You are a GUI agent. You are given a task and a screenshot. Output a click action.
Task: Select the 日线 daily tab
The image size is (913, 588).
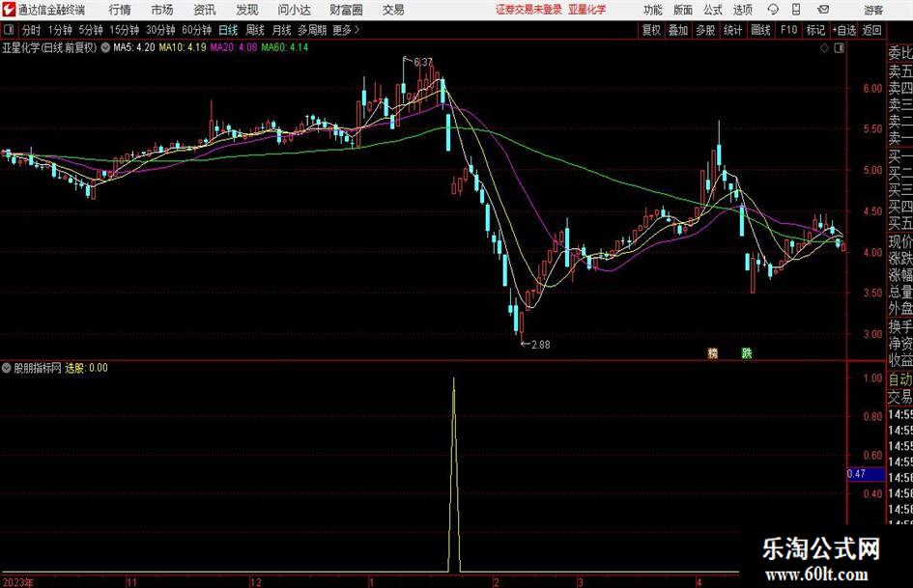pyautogui.click(x=228, y=30)
